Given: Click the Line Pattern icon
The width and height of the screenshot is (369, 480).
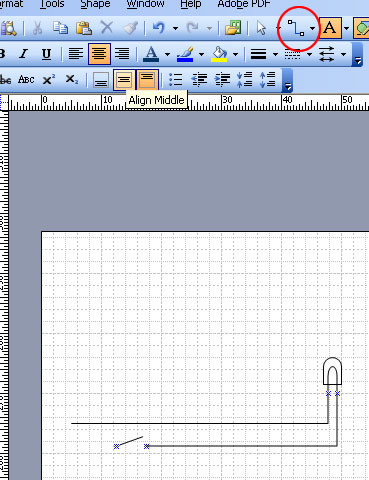Looking at the screenshot, I should pos(293,54).
